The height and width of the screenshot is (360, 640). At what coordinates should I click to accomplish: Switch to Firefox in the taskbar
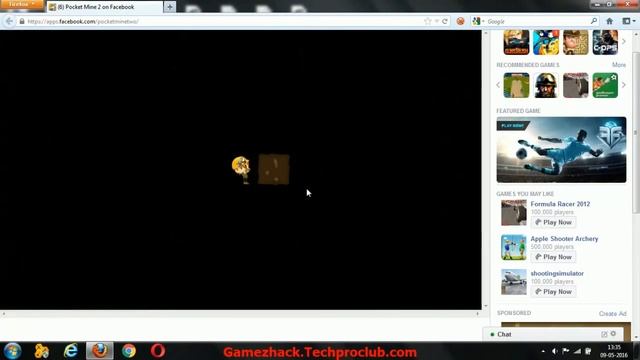[x=100, y=351]
